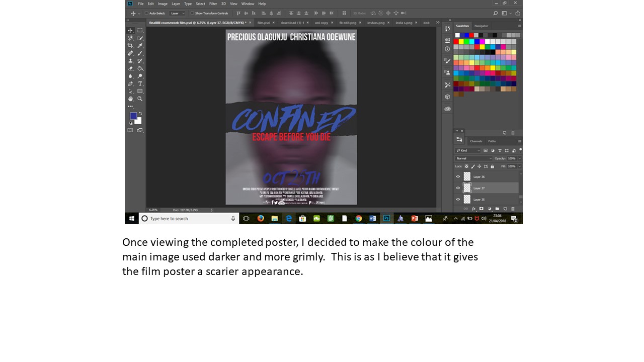Hide Layer 35 using its eye icon
The width and height of the screenshot is (644, 362).
(458, 199)
